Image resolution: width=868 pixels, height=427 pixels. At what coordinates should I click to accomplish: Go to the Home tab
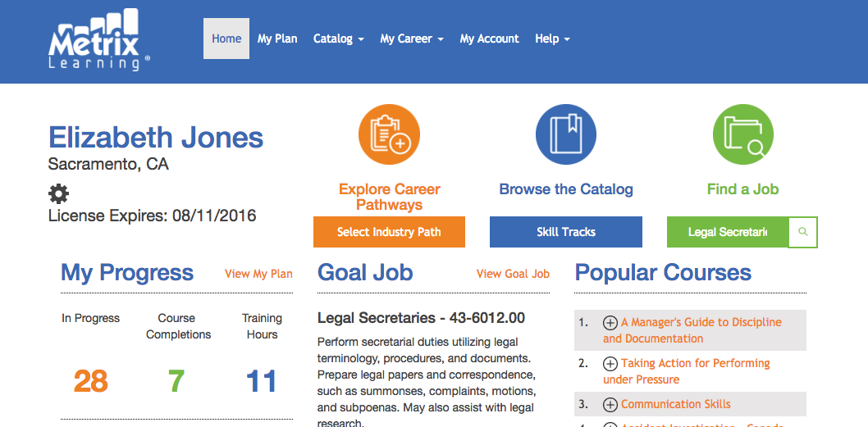point(226,39)
